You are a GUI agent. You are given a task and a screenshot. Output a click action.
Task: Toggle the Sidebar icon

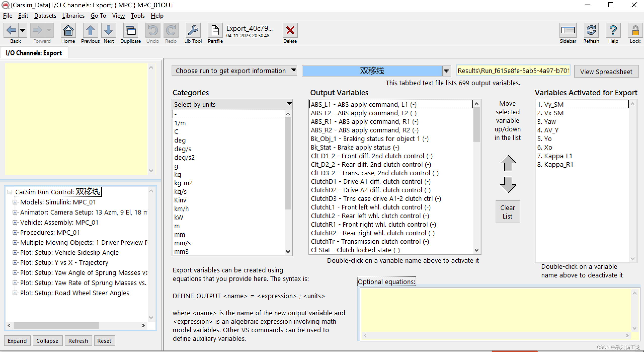pos(568,31)
